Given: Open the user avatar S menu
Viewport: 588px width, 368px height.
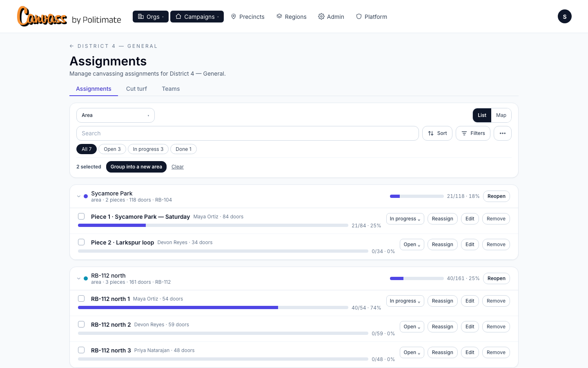Looking at the screenshot, I should (x=565, y=16).
